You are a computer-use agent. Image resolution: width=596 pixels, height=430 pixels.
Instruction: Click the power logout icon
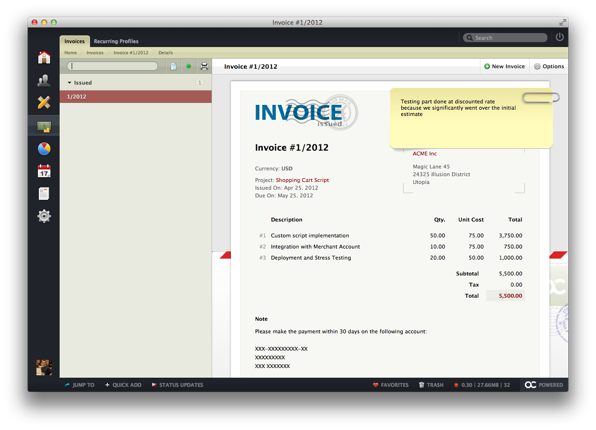point(560,37)
